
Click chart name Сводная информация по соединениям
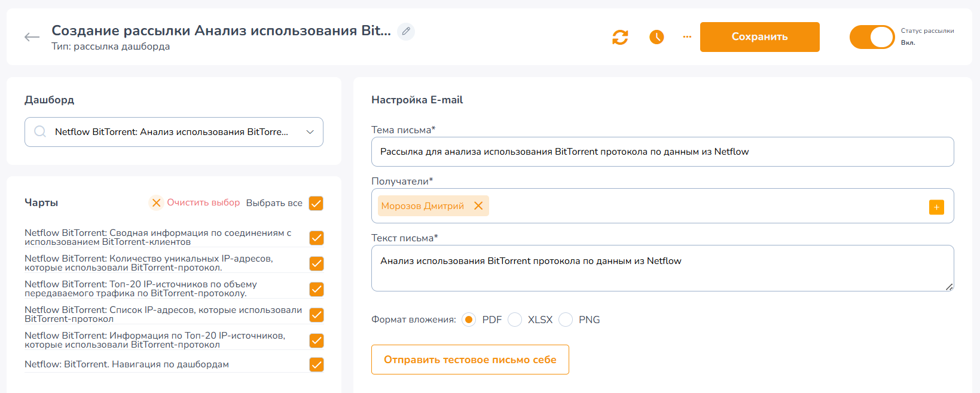158,237
